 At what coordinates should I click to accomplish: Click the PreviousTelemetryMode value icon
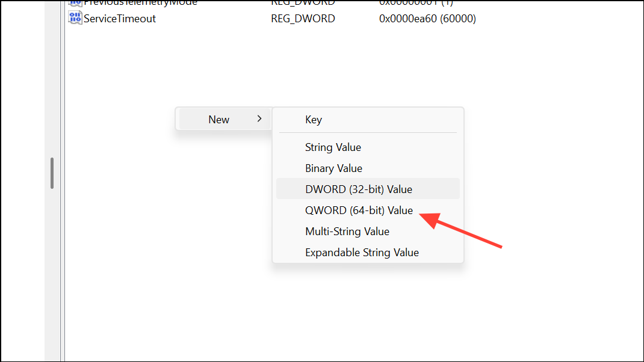tap(75, 3)
